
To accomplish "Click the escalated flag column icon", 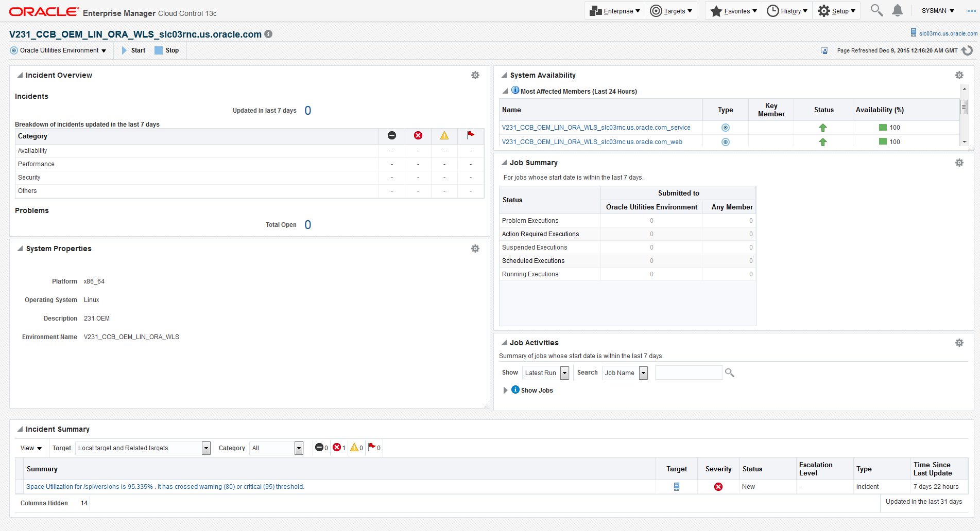I will click(x=471, y=135).
